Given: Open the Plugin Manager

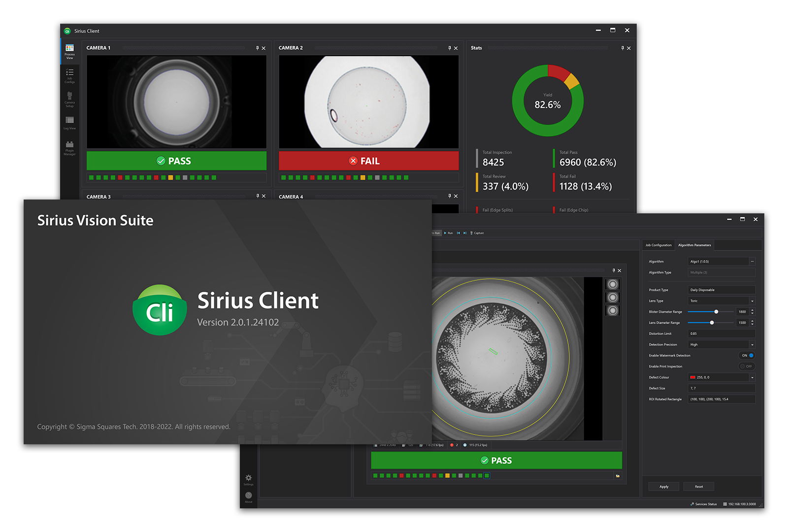Looking at the screenshot, I should 69,146.
